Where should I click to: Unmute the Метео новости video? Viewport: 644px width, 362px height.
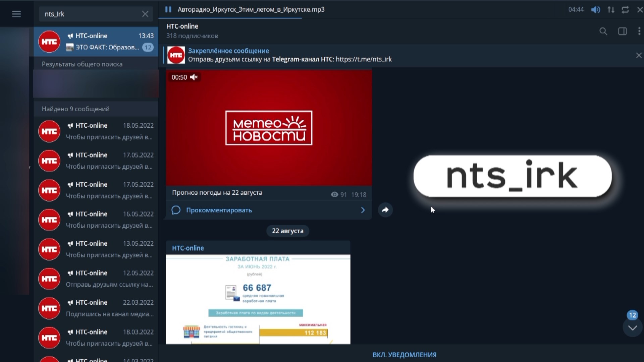point(194,77)
